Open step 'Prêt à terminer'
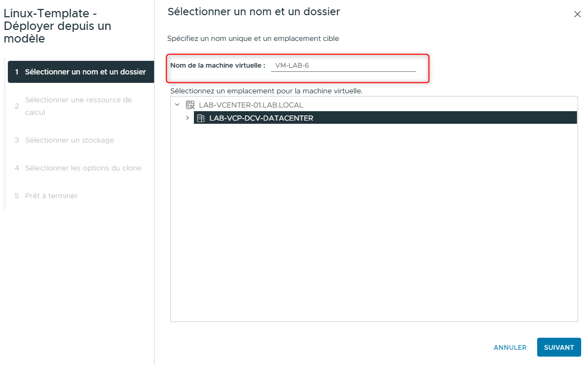The width and height of the screenshot is (588, 365). [x=51, y=196]
